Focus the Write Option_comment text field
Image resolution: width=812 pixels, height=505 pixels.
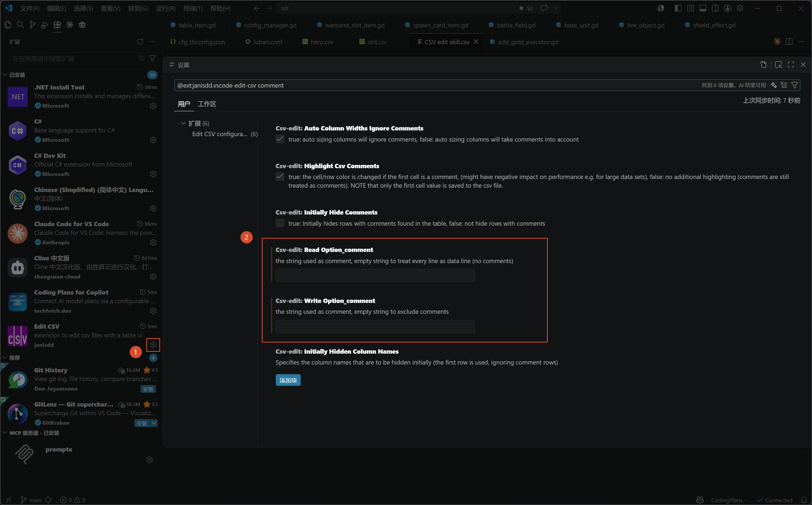375,326
